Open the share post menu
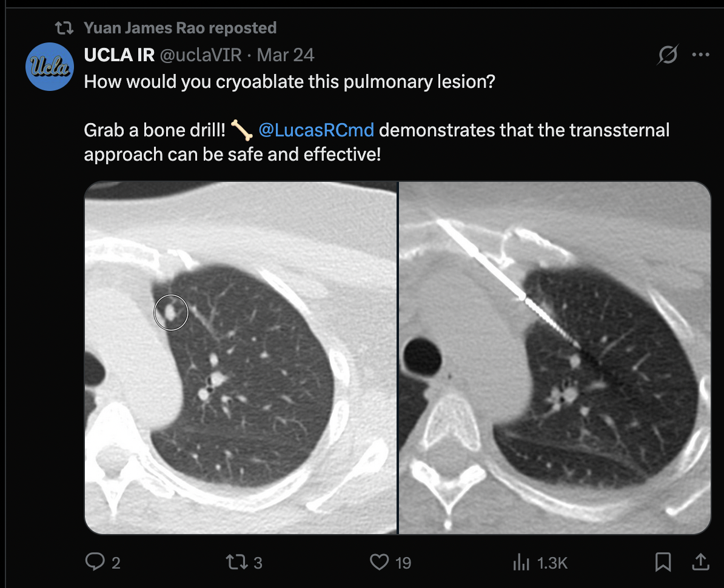The width and height of the screenshot is (724, 588). pyautogui.click(x=700, y=563)
